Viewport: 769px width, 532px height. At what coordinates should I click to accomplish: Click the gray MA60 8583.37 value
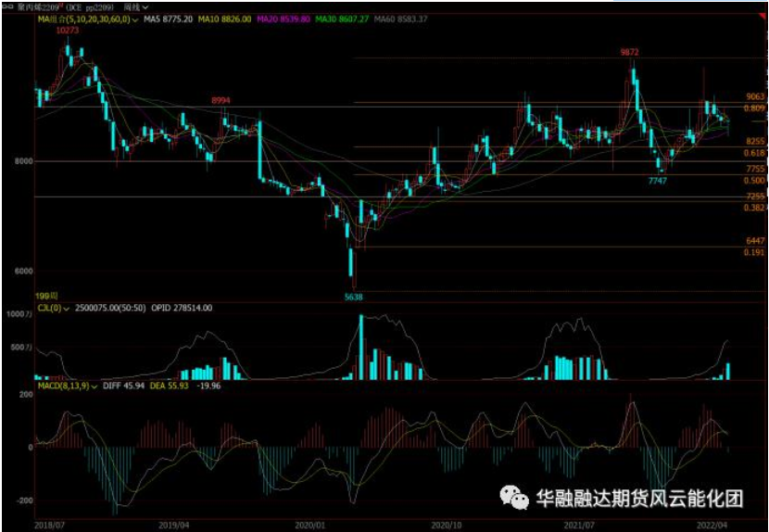click(x=400, y=19)
